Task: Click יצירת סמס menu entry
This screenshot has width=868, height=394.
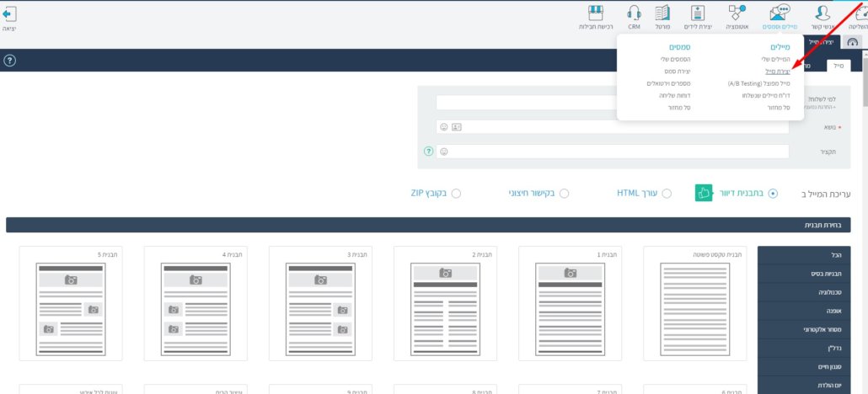Action: [678, 72]
